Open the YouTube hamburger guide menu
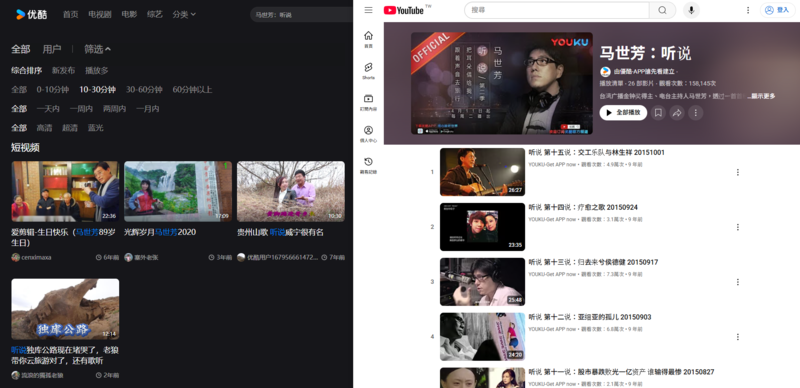This screenshot has width=800, height=388. pos(368,10)
